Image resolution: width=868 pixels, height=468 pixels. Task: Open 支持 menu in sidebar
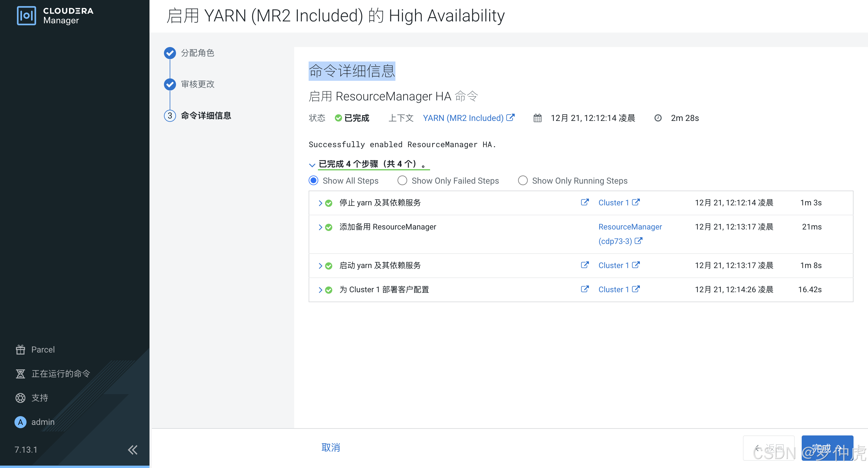click(x=39, y=398)
